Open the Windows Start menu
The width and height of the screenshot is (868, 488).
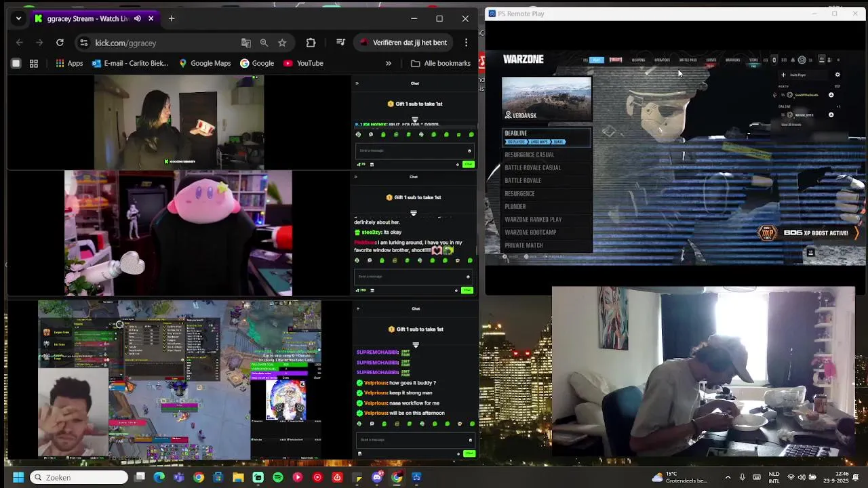point(18,477)
